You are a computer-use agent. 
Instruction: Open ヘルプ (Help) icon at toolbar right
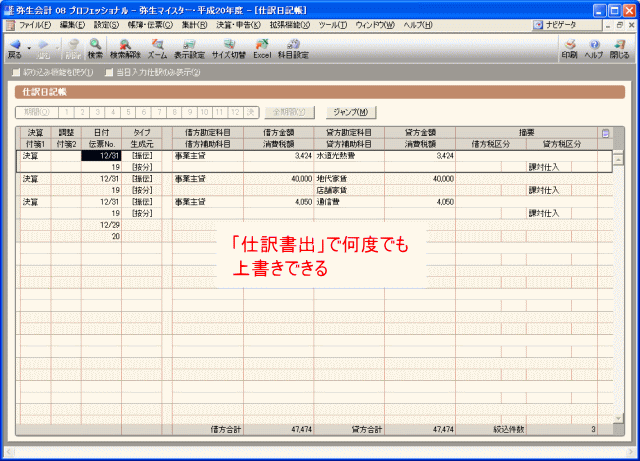tap(594, 48)
